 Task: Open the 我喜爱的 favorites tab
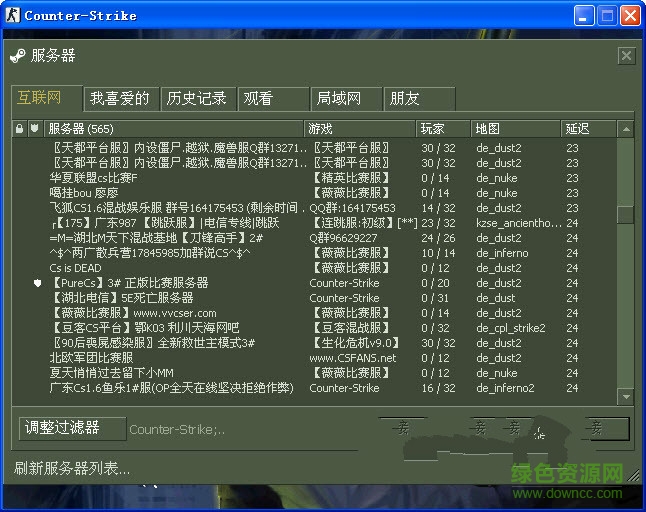coord(121,99)
